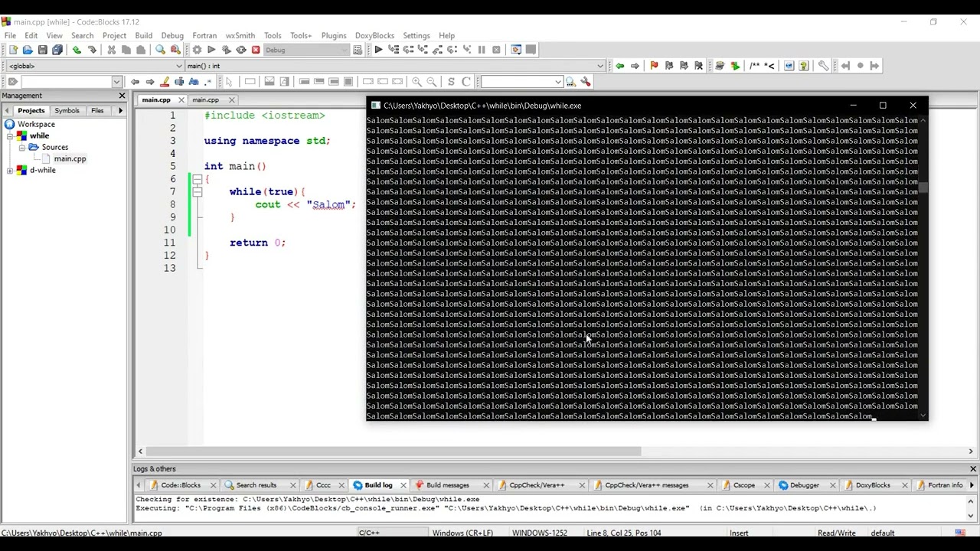Open the Debugging windows icon

click(x=516, y=50)
